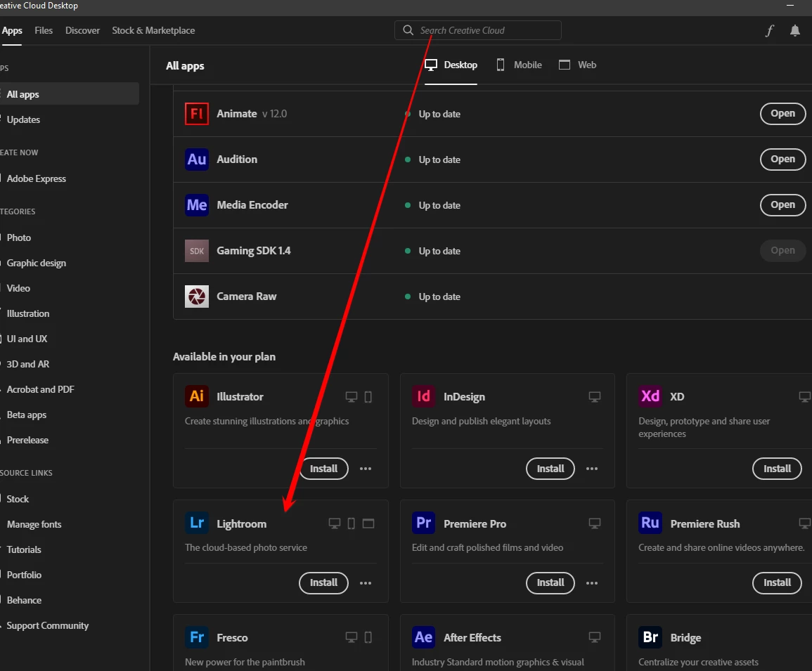Open Behance link
Viewport: 812px width, 671px height.
(x=24, y=601)
